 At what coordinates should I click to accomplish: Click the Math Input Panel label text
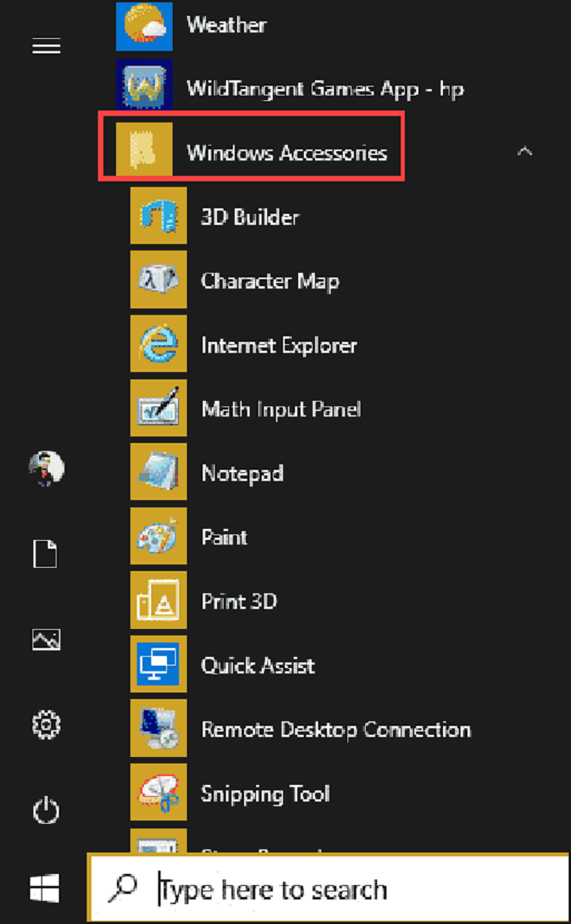click(x=281, y=409)
